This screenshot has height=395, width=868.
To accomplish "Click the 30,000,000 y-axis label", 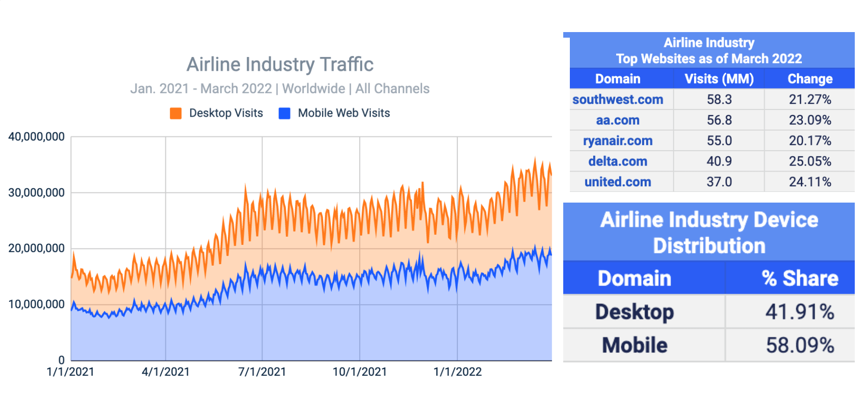I will click(37, 192).
